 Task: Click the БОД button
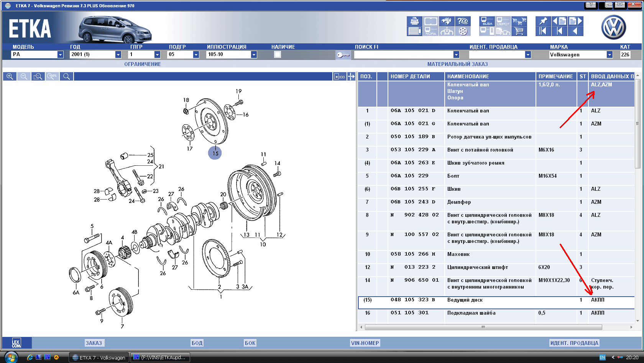point(197,343)
